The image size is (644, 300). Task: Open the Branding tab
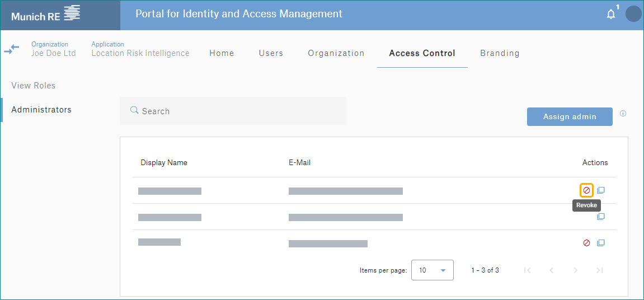(x=500, y=53)
